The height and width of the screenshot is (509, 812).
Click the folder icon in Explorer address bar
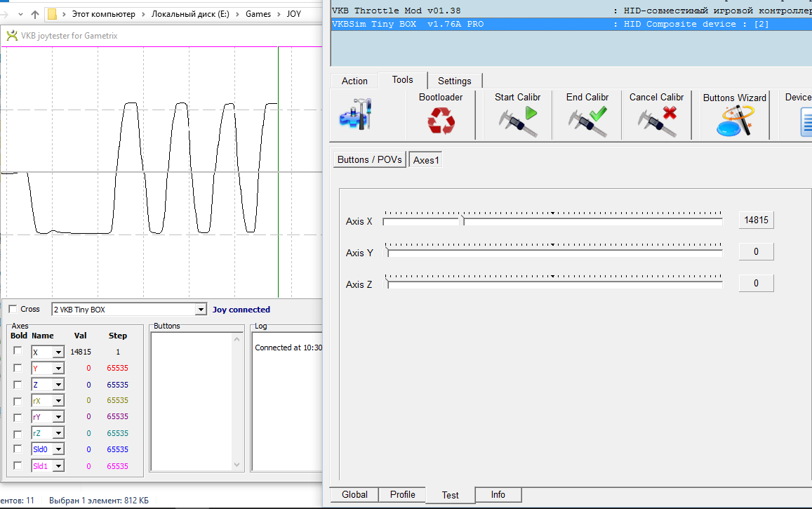point(52,14)
